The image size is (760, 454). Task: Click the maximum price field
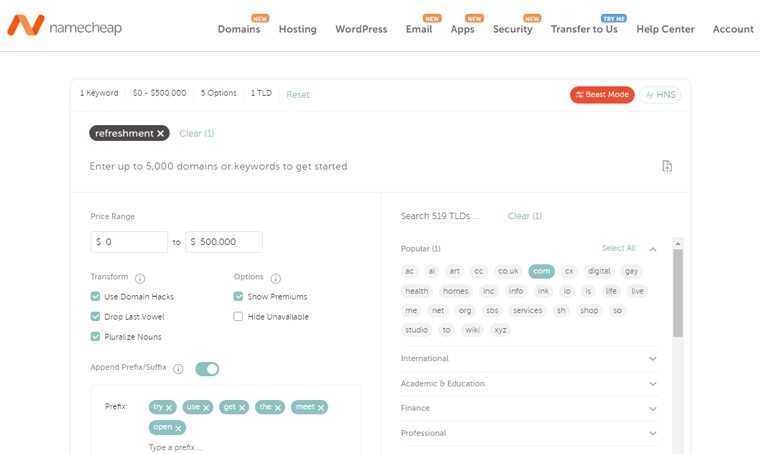click(224, 242)
